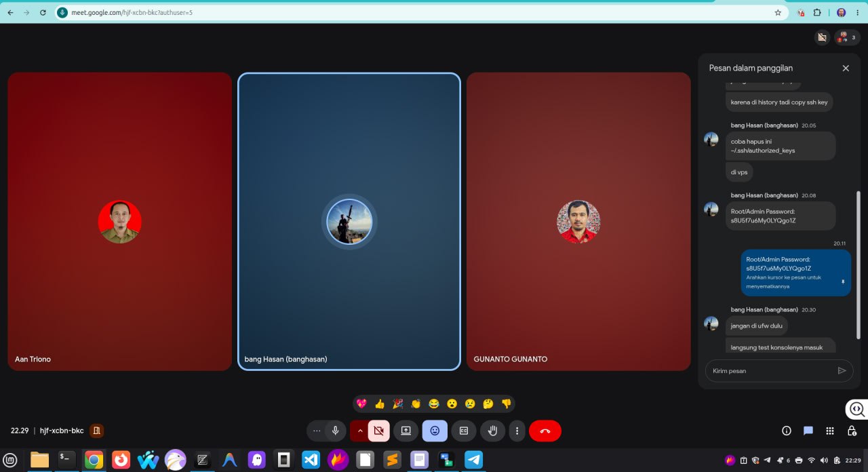This screenshot has height=472, width=868.
Task: Send the surprised face reaction
Action: 452,404
